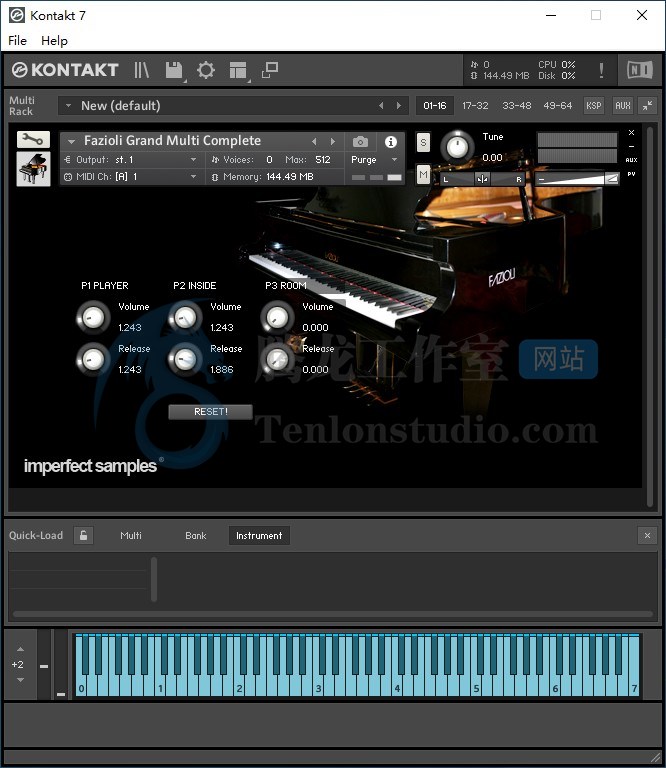This screenshot has width=666, height=768.
Task: Switch to rack page 49-64
Action: click(x=557, y=105)
